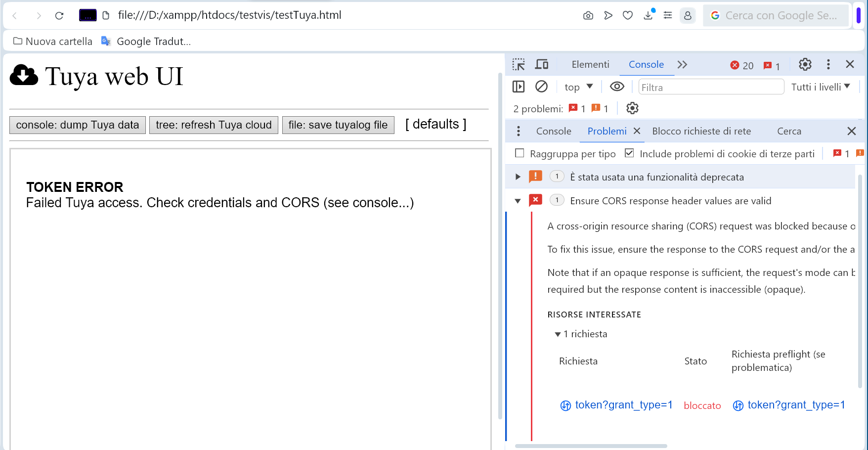The width and height of the screenshot is (868, 450).
Task: Close the Problemi drawer tab
Action: [x=637, y=131]
